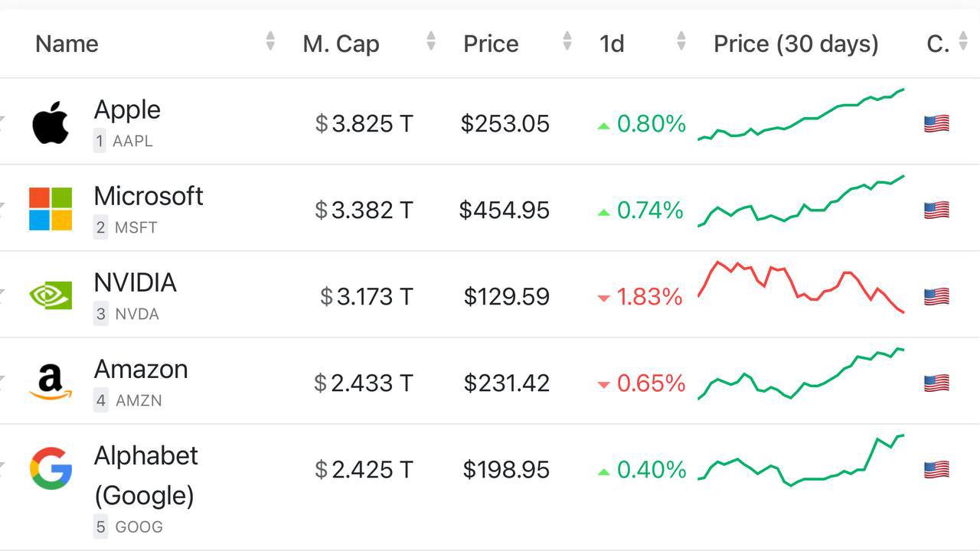The height and width of the screenshot is (551, 980).
Task: Click the Price (30 days) header
Action: (795, 44)
